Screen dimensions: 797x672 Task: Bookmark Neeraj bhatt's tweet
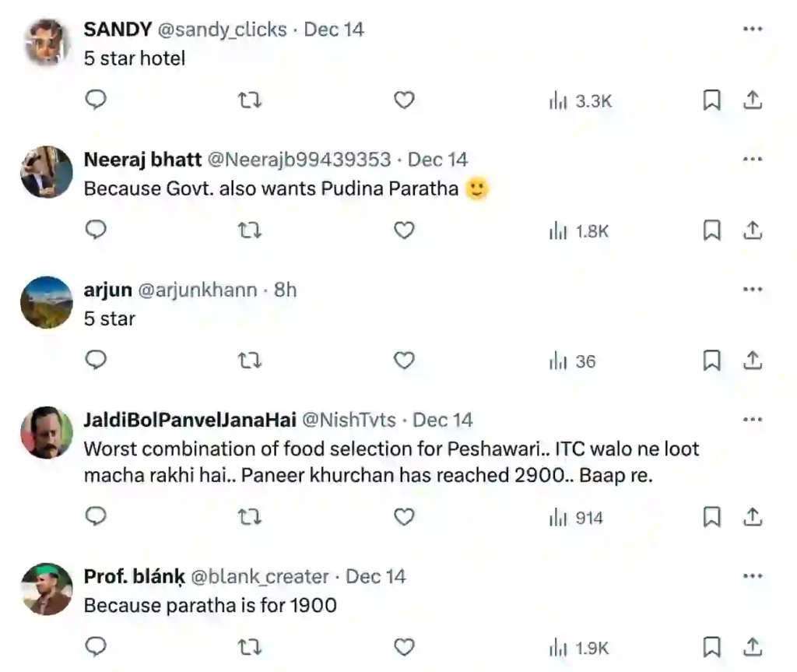[x=711, y=230]
